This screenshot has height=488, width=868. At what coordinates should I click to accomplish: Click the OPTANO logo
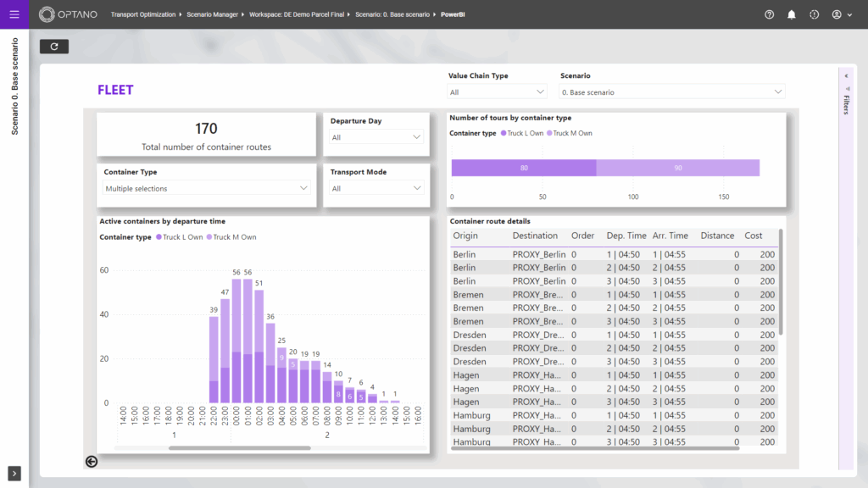[68, 14]
